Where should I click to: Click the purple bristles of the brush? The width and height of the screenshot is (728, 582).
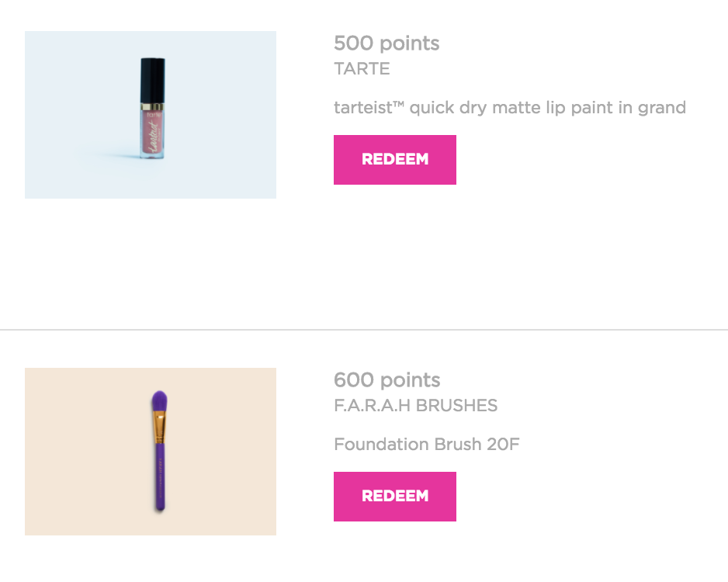coord(160,400)
